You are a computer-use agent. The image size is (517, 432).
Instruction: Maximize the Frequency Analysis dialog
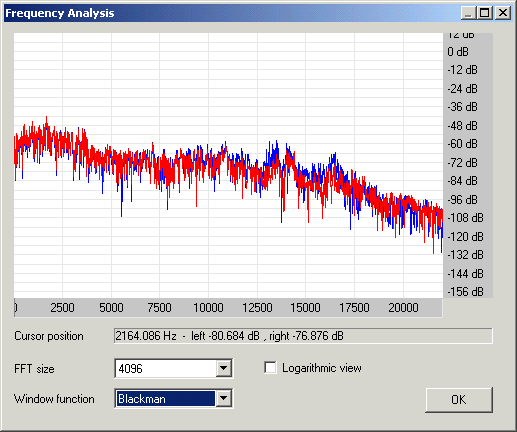tap(485, 13)
